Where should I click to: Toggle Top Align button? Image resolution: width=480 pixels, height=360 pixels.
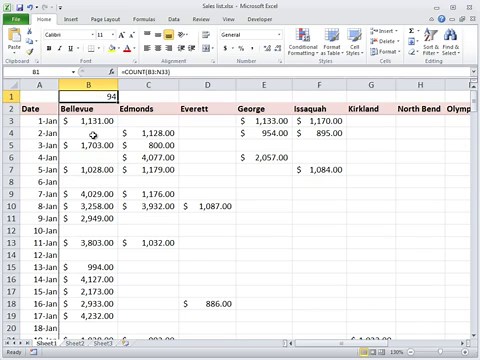pyautogui.click(x=147, y=35)
